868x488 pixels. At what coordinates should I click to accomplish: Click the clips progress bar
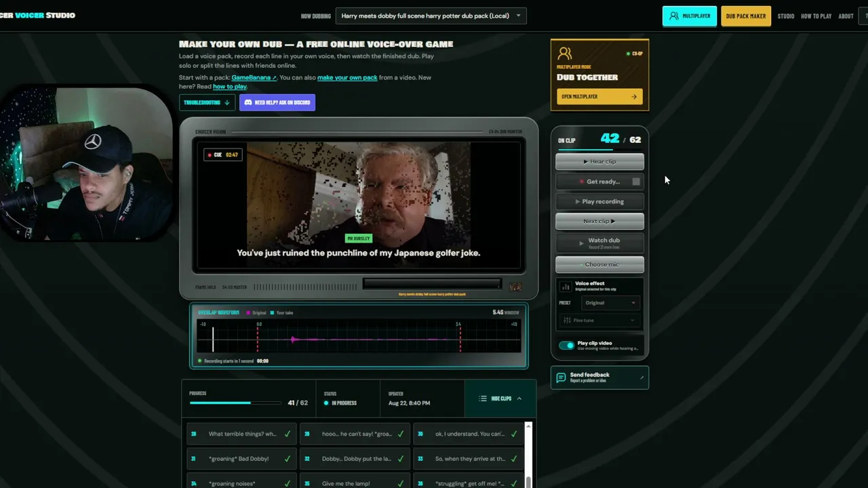tap(235, 403)
